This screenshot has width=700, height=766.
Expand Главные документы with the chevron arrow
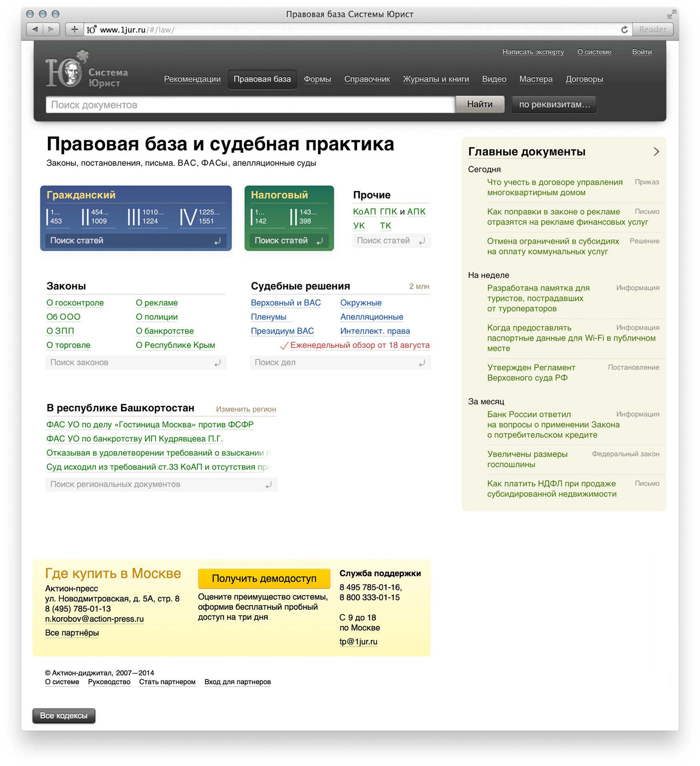pyautogui.click(x=656, y=152)
